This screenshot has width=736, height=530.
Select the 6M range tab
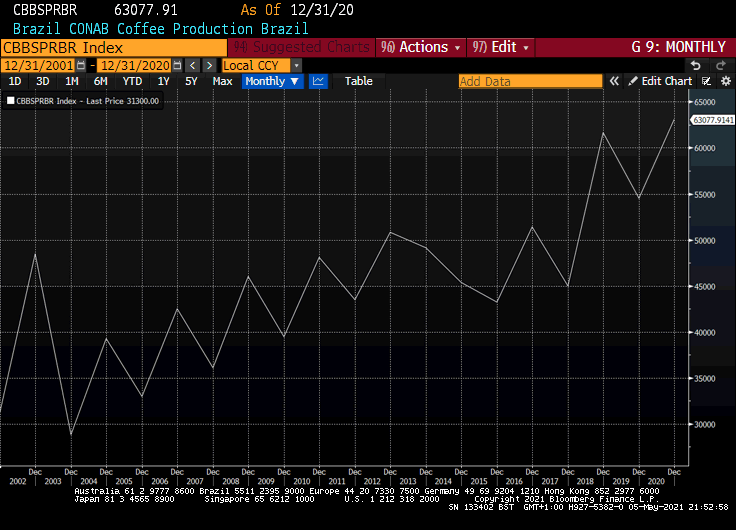click(100, 81)
